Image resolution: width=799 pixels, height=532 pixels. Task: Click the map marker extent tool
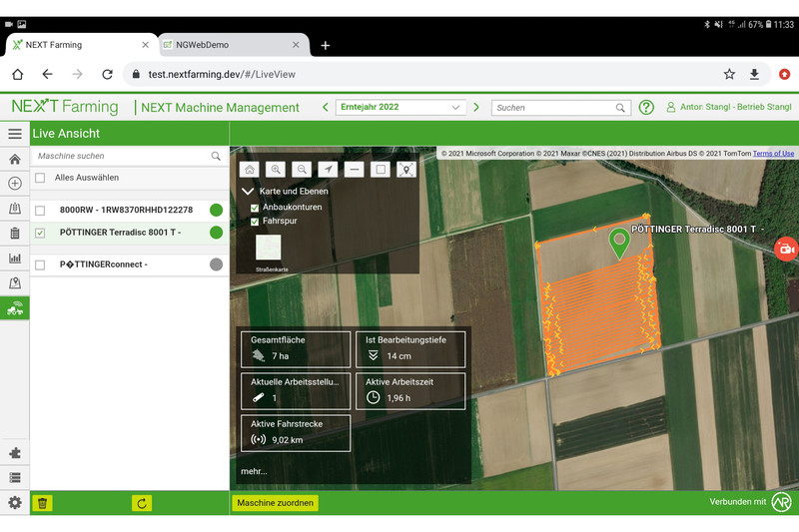pos(406,169)
